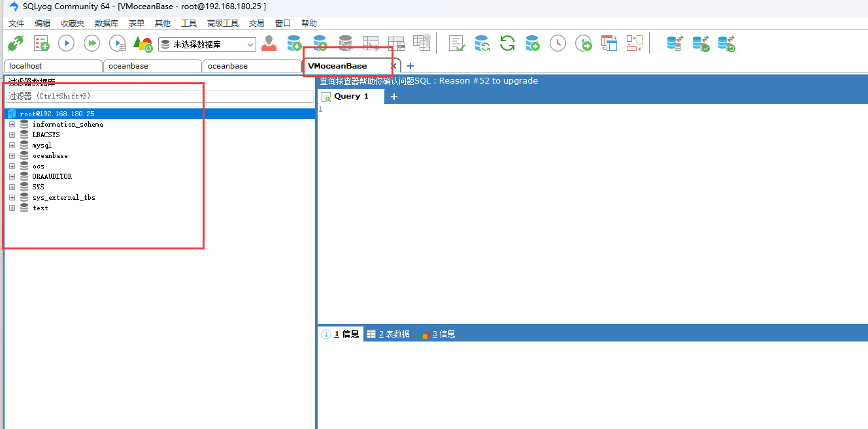Image resolution: width=868 pixels, height=429 pixels.
Task: Click the SQLyog dolphin icon in title bar
Action: tap(13, 7)
